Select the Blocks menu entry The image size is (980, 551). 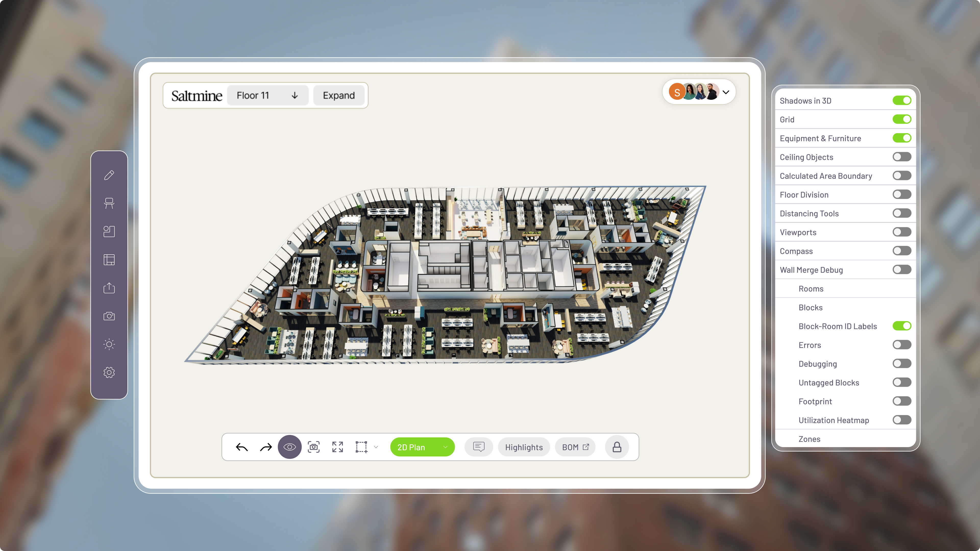pyautogui.click(x=845, y=307)
